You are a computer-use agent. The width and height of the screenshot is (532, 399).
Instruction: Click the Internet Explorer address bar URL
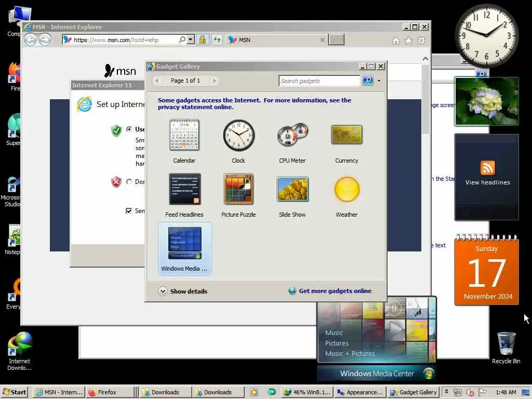[116, 40]
